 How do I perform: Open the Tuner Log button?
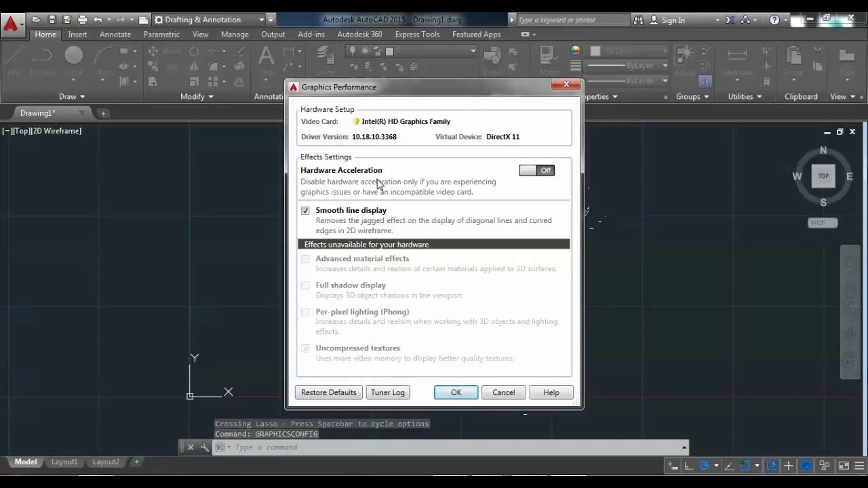click(x=388, y=392)
